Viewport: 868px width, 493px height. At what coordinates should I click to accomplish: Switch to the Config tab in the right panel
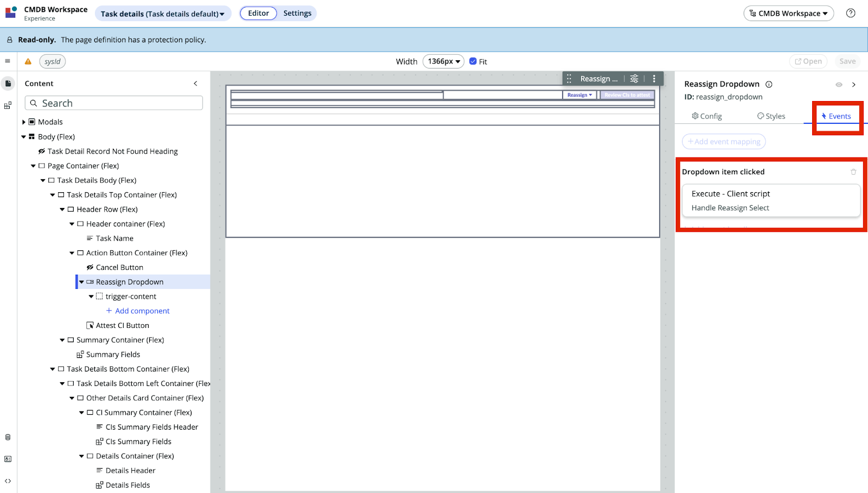click(x=706, y=116)
